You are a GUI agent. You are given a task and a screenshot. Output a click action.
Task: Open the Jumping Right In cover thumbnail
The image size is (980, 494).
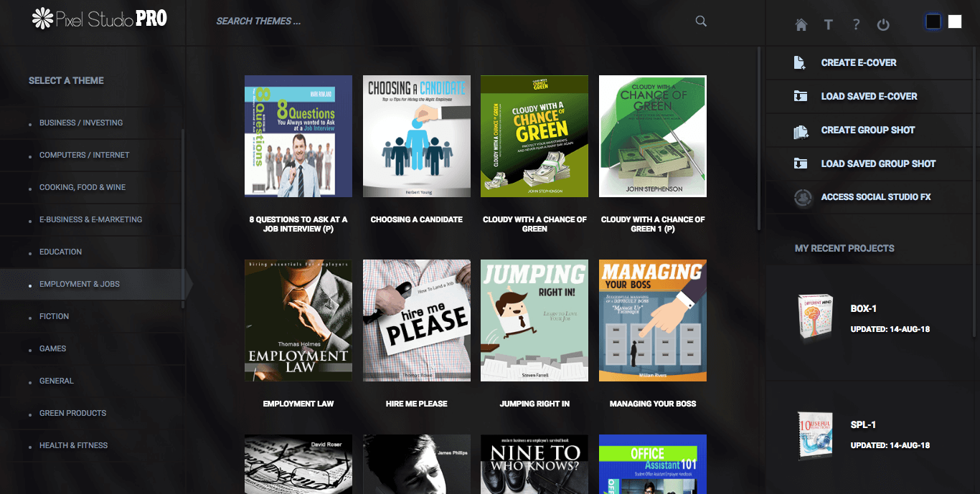click(x=534, y=320)
